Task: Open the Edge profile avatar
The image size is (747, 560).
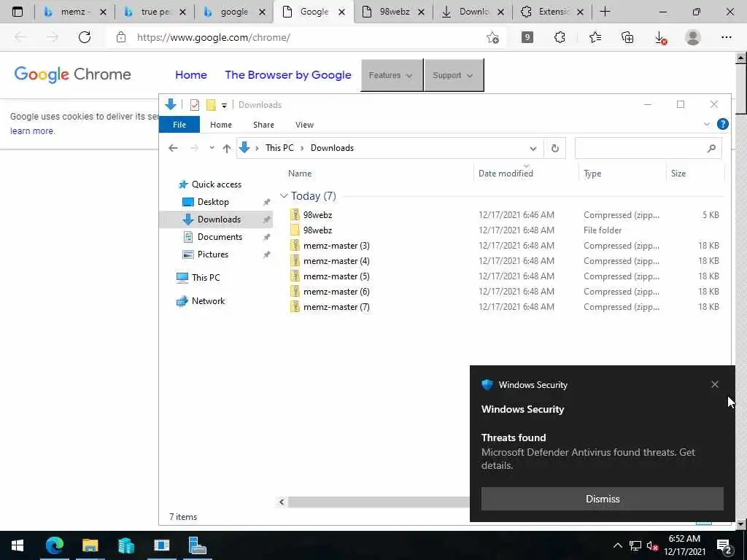Action: click(693, 37)
